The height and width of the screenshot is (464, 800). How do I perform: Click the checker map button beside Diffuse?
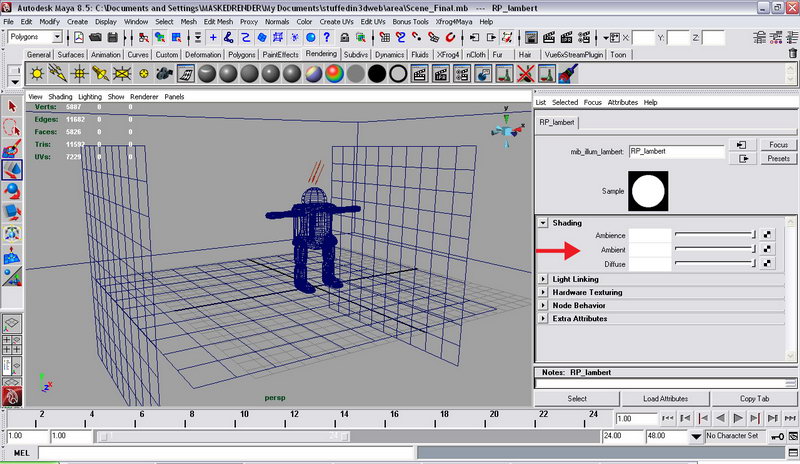tap(766, 264)
